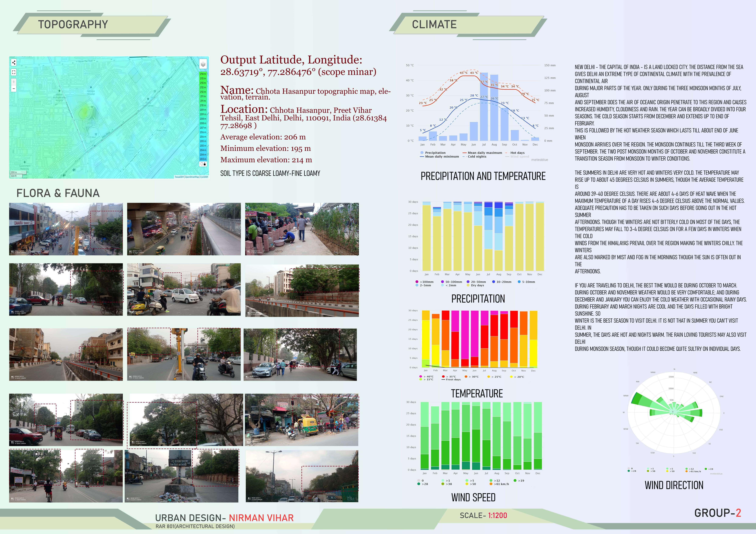Check the elevation scale lock checkbox
Viewport: 756px width, 534px height.
202,164
